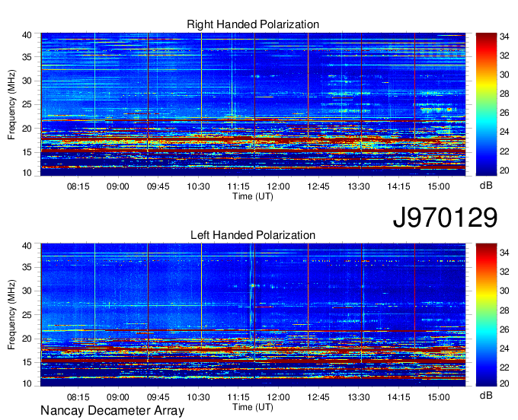Image resolution: width=518 pixels, height=420 pixels.
Task: Click the 15 MHz tick of the Left Handed plot
Action: coord(27,363)
